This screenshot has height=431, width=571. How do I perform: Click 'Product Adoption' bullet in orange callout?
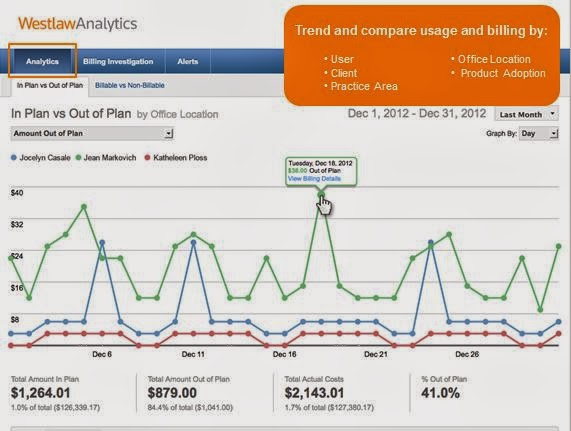click(503, 73)
